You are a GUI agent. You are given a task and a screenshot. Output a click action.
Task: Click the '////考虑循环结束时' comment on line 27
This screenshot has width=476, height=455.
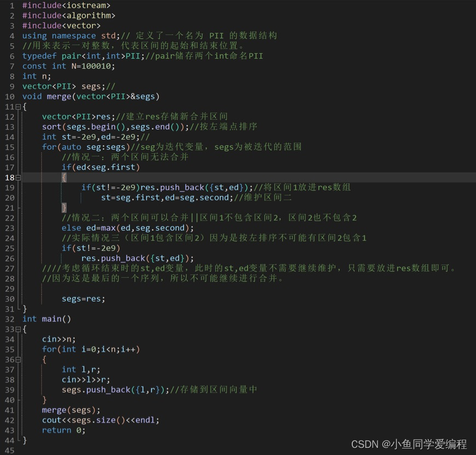click(x=248, y=269)
